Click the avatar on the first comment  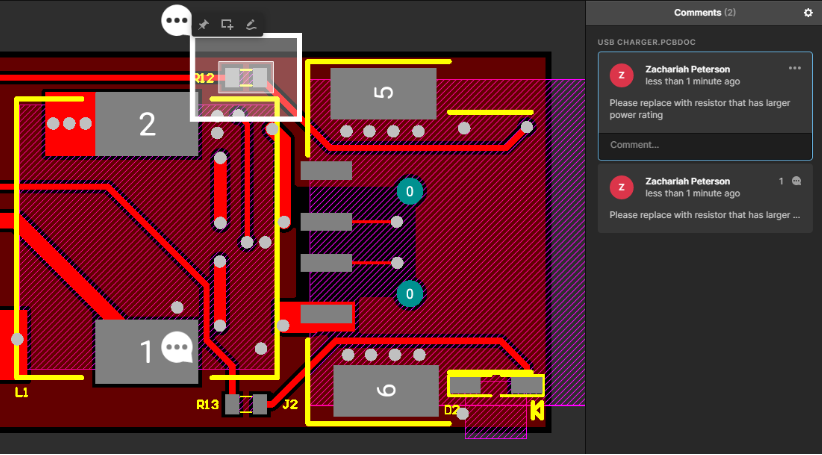(621, 75)
